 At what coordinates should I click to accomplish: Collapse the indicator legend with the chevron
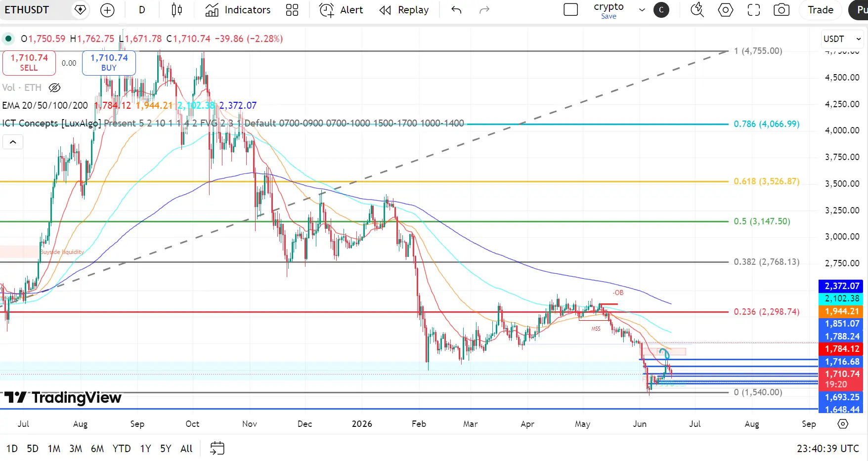(13, 142)
